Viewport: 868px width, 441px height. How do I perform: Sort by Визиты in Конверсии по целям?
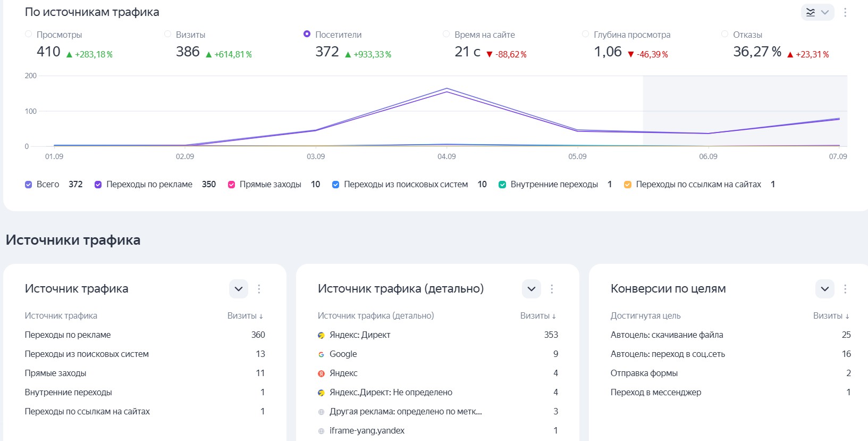click(831, 315)
